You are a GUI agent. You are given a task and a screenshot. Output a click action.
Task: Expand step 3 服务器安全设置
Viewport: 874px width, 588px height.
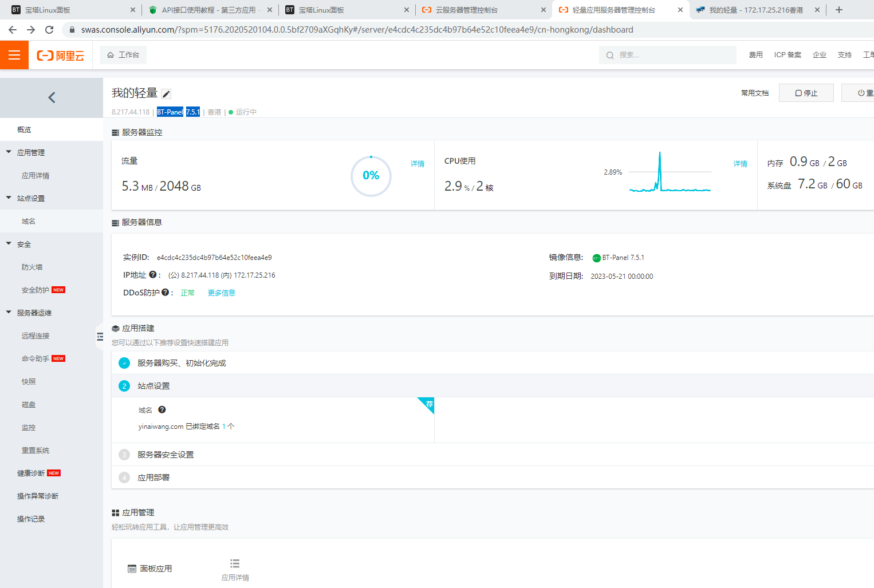coord(493,455)
